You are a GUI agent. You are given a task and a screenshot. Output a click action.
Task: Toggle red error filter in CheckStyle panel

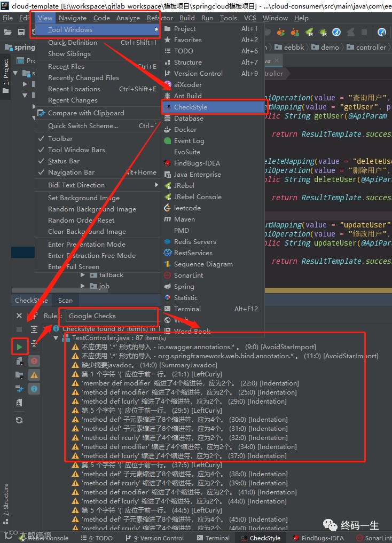pyautogui.click(x=34, y=361)
